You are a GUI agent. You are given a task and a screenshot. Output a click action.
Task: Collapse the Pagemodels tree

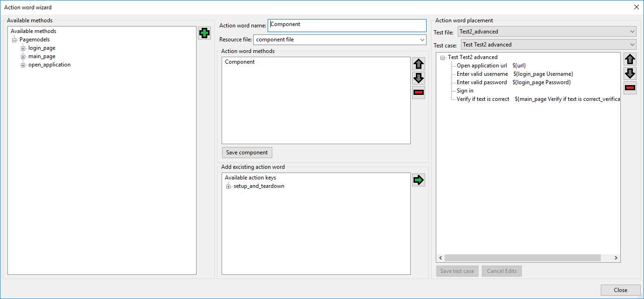pos(14,40)
